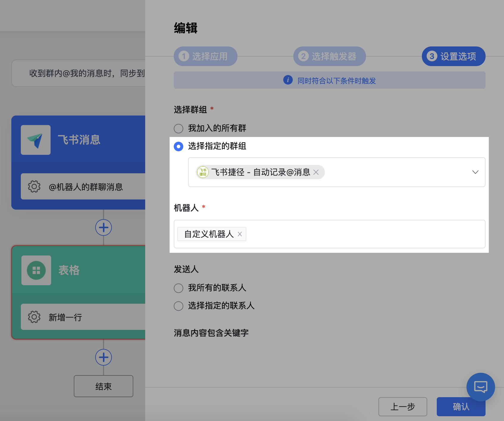Image resolution: width=504 pixels, height=421 pixels.
Task: Click the 发送人 section label
Action: (186, 269)
